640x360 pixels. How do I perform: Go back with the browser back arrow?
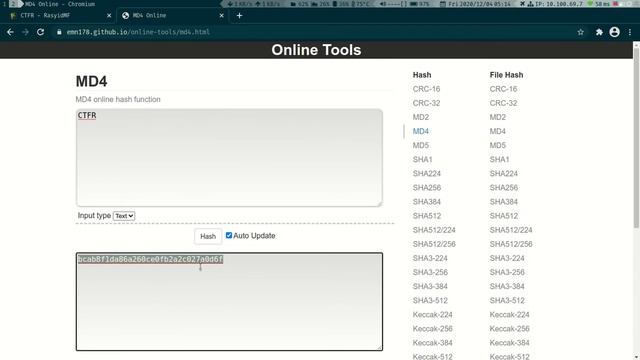click(10, 32)
